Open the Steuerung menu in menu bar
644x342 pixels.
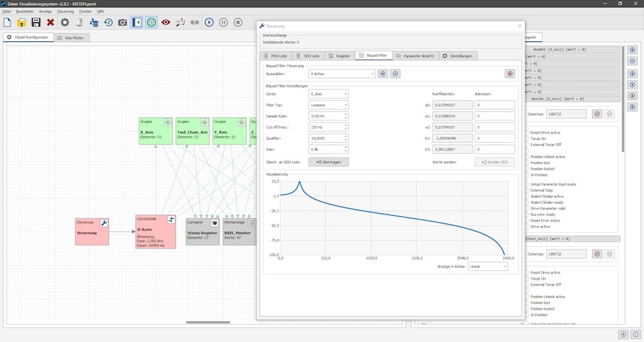pyautogui.click(x=66, y=11)
